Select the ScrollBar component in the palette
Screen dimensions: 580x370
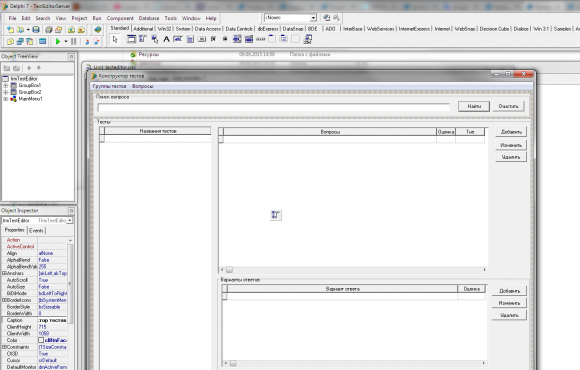[260, 39]
